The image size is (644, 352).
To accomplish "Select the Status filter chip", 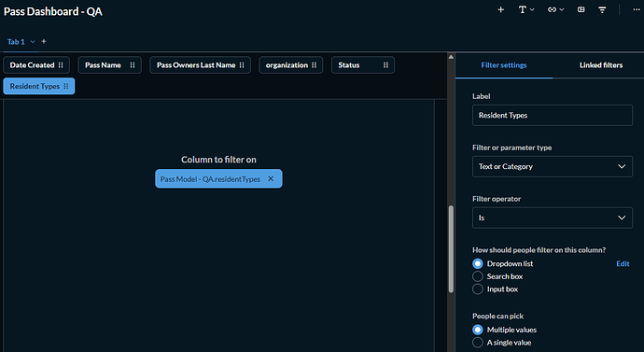I will pyautogui.click(x=363, y=65).
